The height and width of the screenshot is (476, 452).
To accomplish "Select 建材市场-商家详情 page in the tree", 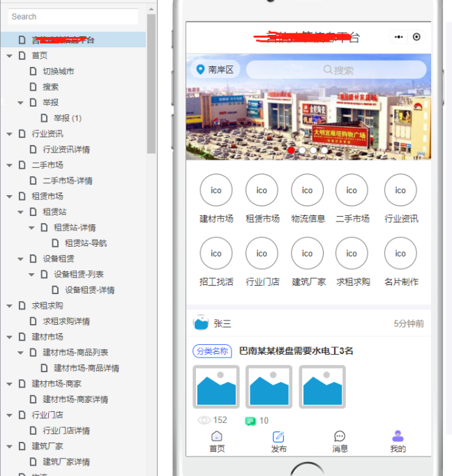I will pos(75,399).
